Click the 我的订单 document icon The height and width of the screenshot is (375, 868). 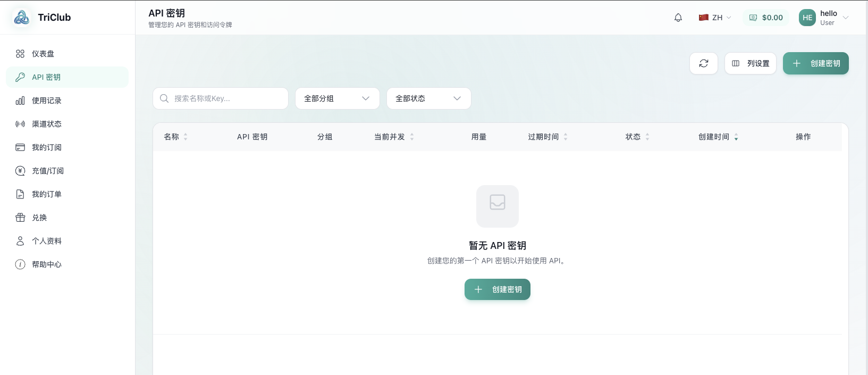[20, 194]
